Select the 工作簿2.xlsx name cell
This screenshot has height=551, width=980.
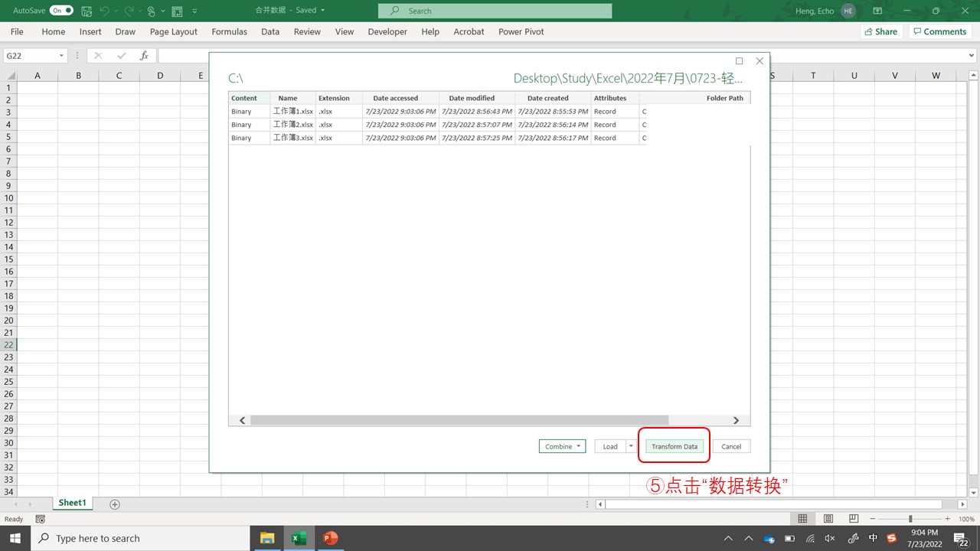pos(293,124)
